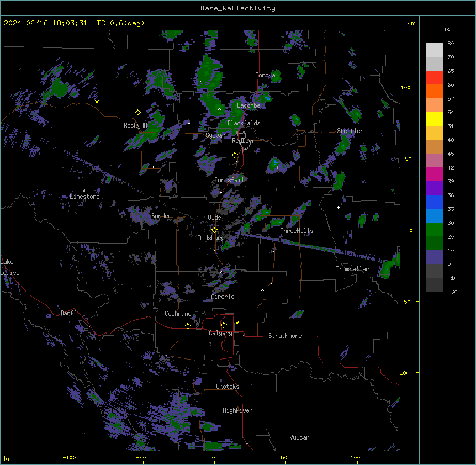
Task: Click the Limestone label
Action: point(84,197)
